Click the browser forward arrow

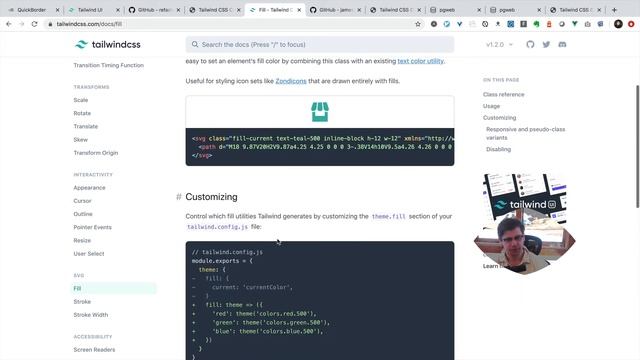point(22,24)
